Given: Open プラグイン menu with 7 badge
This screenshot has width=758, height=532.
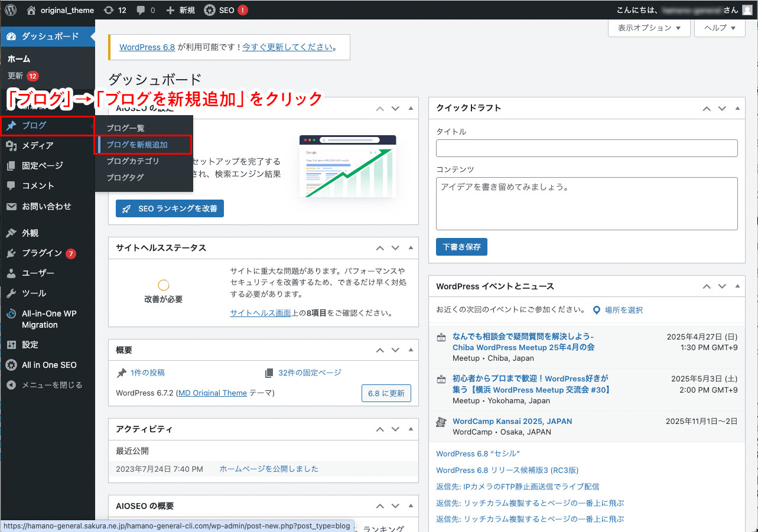Looking at the screenshot, I should click(47, 253).
